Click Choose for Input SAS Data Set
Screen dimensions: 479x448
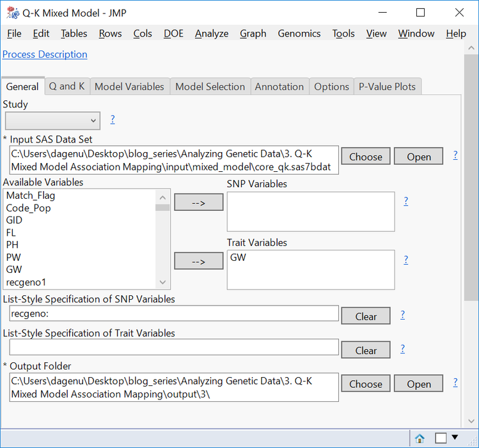click(x=366, y=156)
